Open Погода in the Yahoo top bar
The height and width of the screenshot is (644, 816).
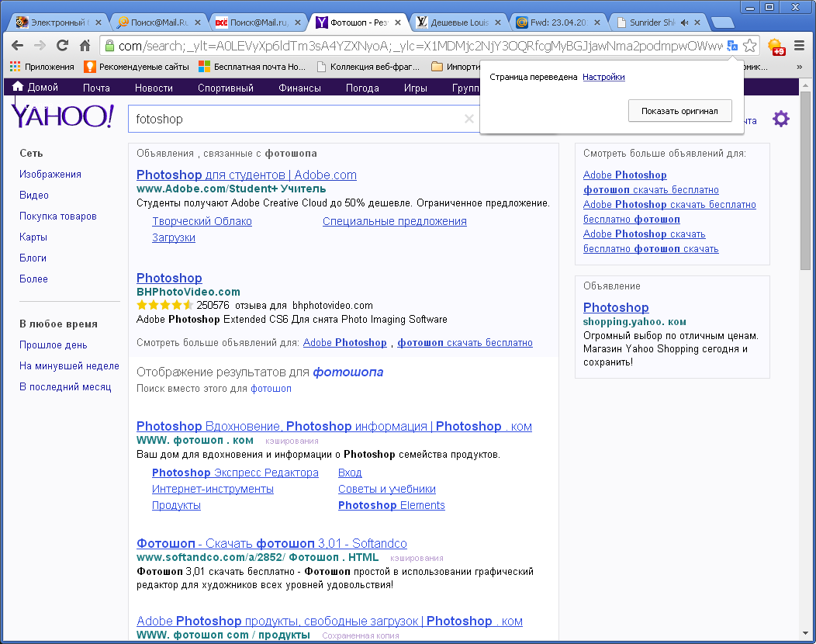pyautogui.click(x=362, y=88)
